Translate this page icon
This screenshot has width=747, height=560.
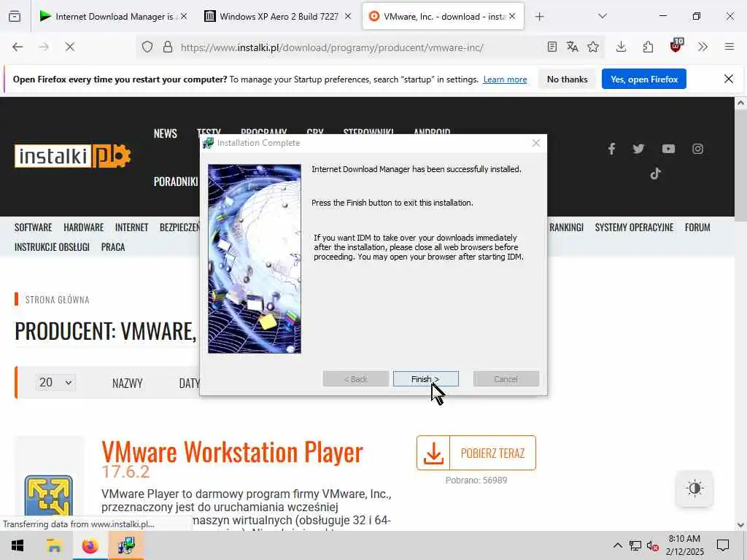[572, 47]
